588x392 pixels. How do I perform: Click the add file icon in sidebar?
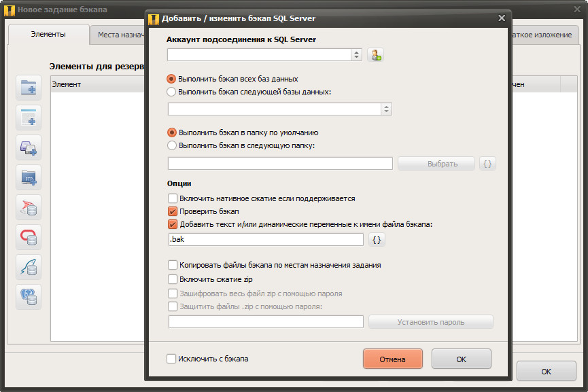click(x=29, y=118)
